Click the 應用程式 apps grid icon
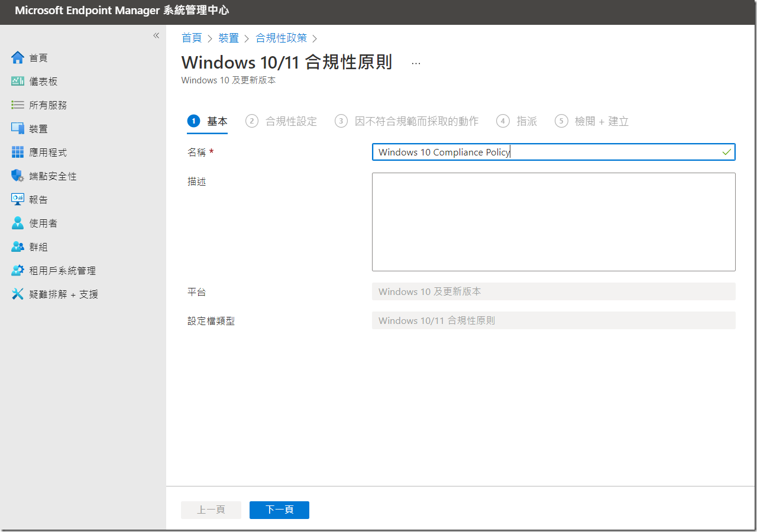757x532 pixels. (x=18, y=153)
